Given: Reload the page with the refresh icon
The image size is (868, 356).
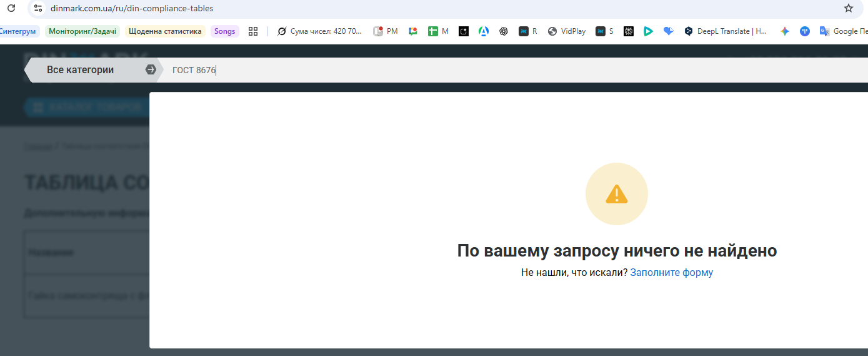Looking at the screenshot, I should tap(11, 8).
